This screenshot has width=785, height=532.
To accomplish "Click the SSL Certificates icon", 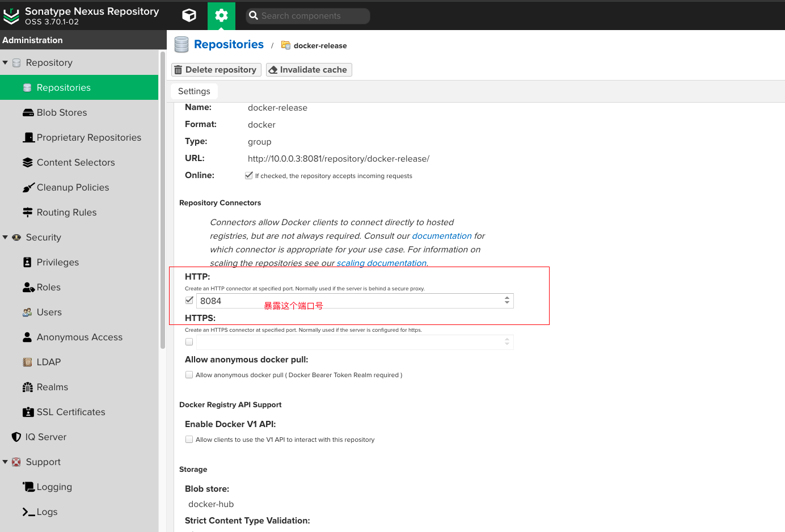I will click(28, 412).
